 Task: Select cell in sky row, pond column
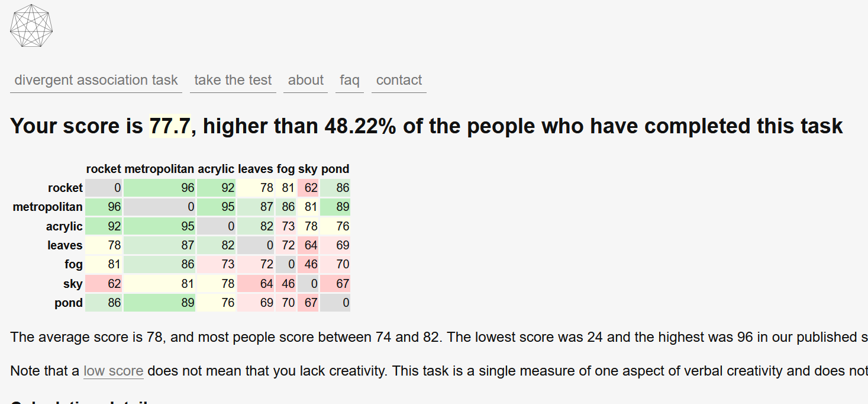coord(335,284)
